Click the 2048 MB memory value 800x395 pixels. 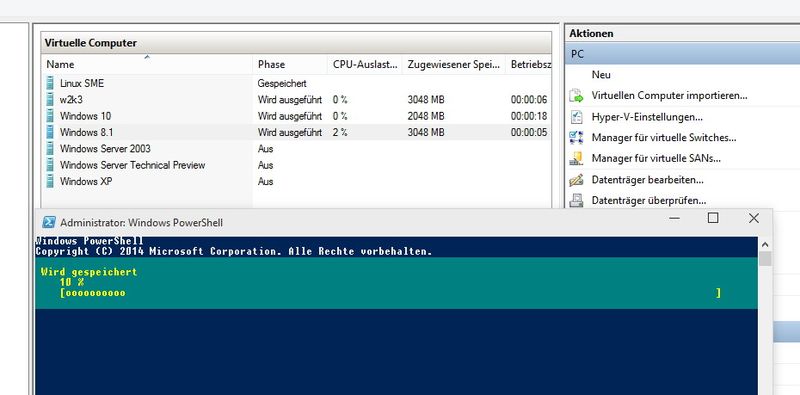(426, 116)
